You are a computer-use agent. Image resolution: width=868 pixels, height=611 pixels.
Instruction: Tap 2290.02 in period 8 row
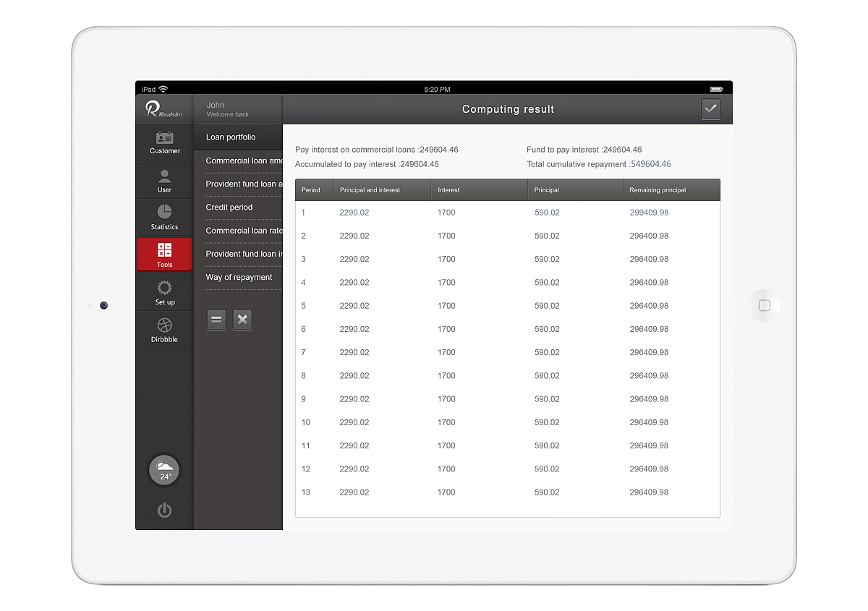354,375
